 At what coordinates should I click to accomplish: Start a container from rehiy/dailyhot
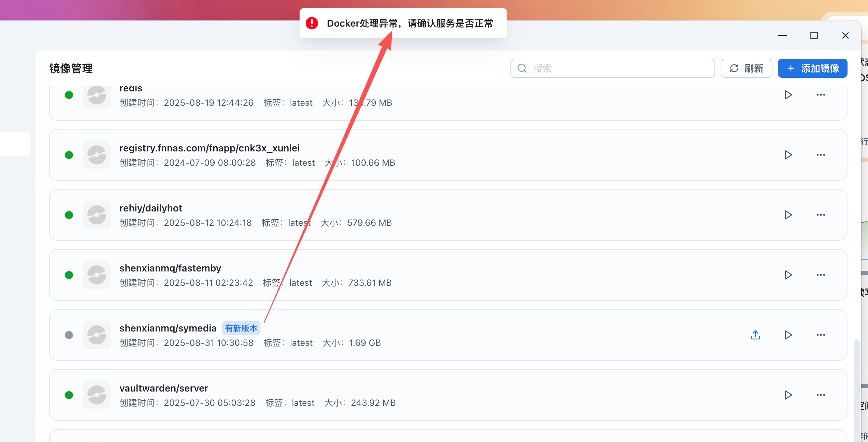[788, 215]
